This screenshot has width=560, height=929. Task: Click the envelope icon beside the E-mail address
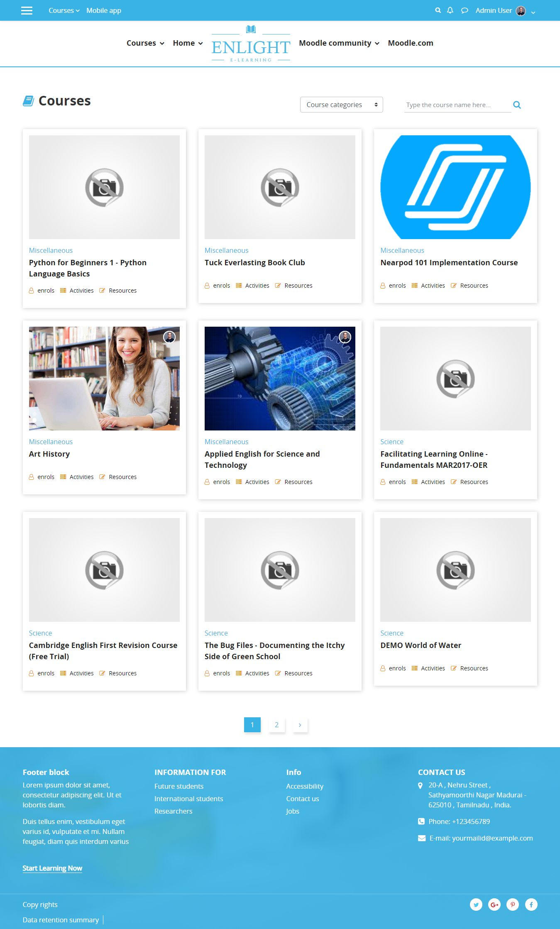[x=422, y=838]
